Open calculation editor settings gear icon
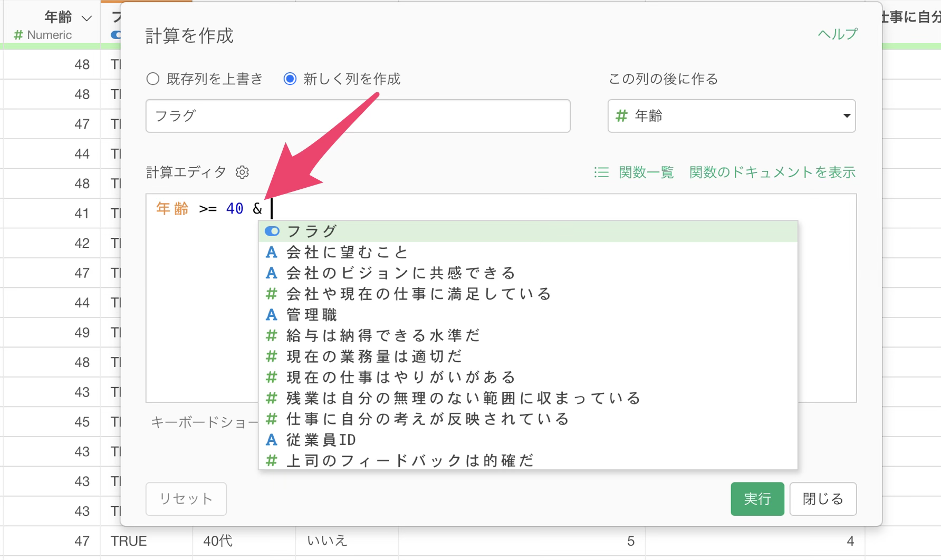The image size is (941, 560). 242,172
